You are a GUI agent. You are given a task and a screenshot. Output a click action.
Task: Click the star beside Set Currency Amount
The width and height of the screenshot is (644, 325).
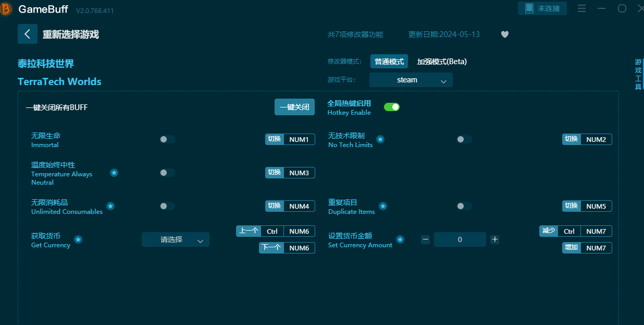400,239
